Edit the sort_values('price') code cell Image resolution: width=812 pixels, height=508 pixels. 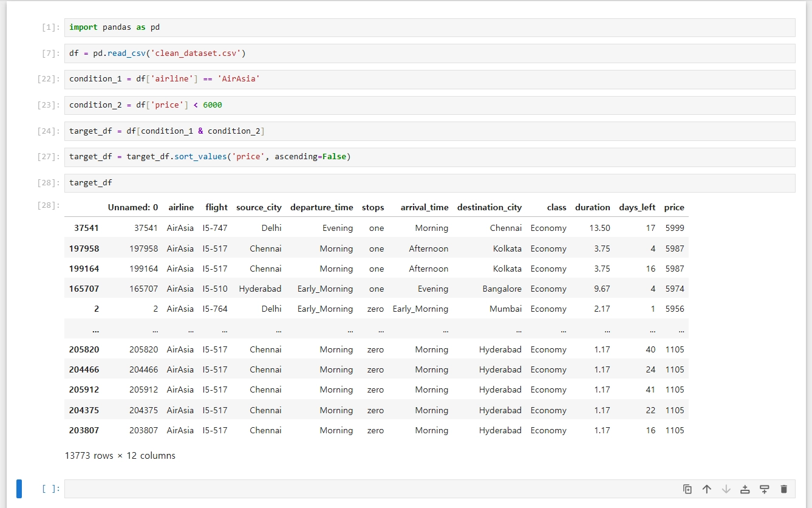(x=429, y=157)
